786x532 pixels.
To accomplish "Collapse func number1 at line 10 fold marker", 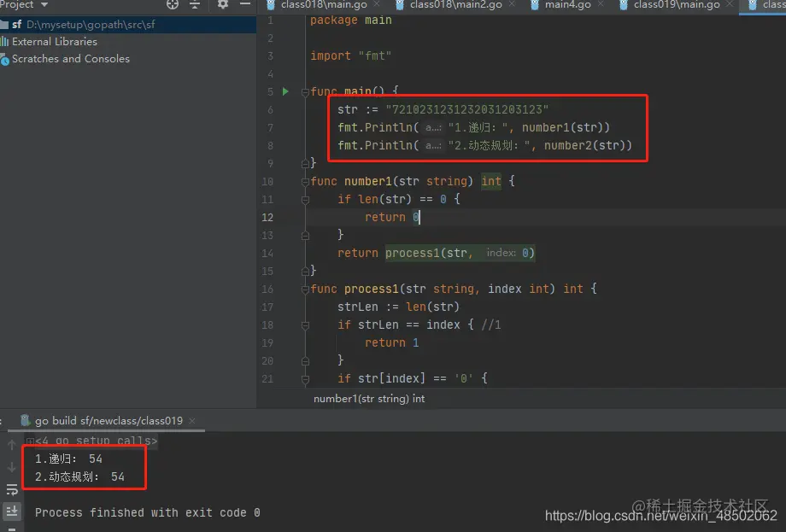I will pos(305,181).
